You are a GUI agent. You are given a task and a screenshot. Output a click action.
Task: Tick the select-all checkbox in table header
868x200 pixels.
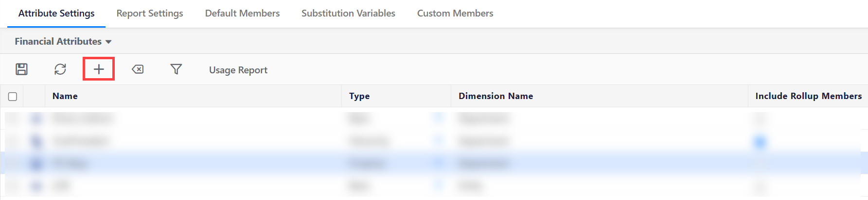(x=13, y=97)
